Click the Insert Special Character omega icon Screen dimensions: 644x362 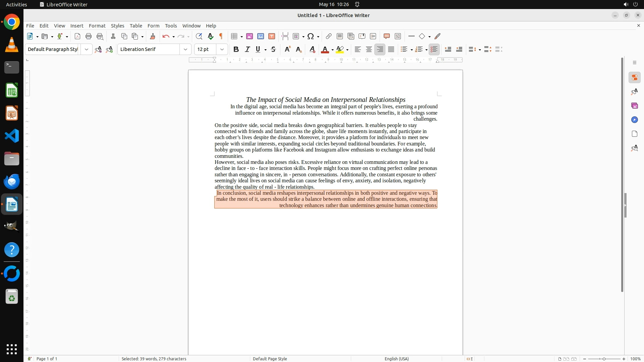[311, 36]
